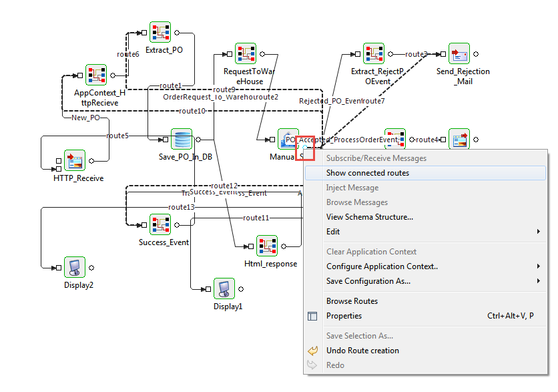Select the Html_response component icon
This screenshot has width=558, height=392.
pos(267,246)
